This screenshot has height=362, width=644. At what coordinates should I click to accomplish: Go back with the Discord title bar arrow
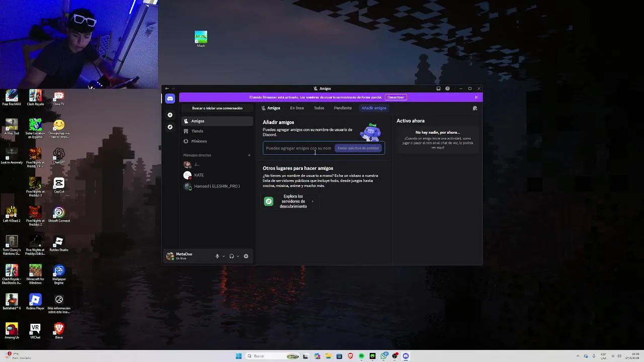coord(167,88)
